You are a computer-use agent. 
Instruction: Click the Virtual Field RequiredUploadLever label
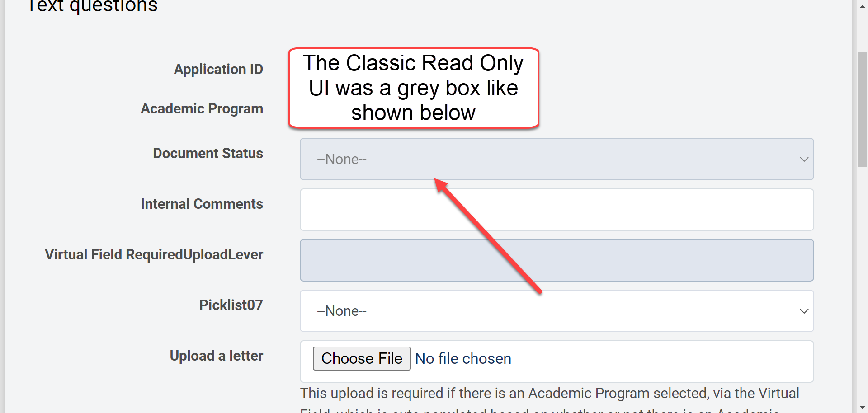coord(154,255)
